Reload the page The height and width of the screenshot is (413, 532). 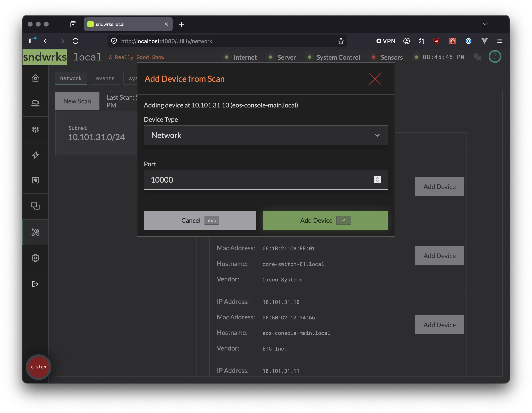click(76, 41)
